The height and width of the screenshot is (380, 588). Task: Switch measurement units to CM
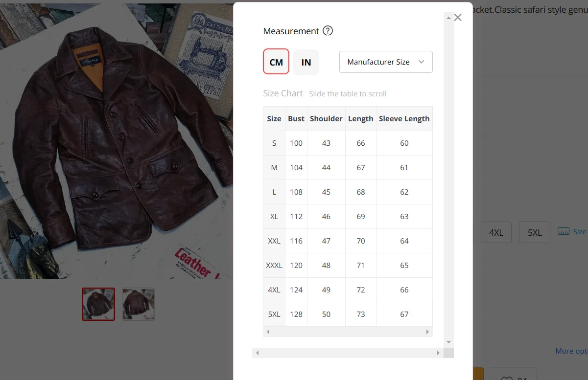point(276,62)
